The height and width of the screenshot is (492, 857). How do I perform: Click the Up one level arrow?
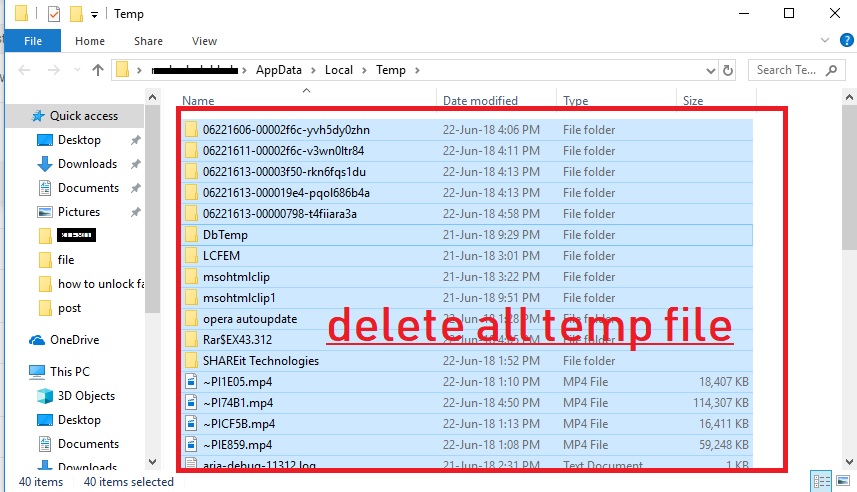click(x=98, y=70)
